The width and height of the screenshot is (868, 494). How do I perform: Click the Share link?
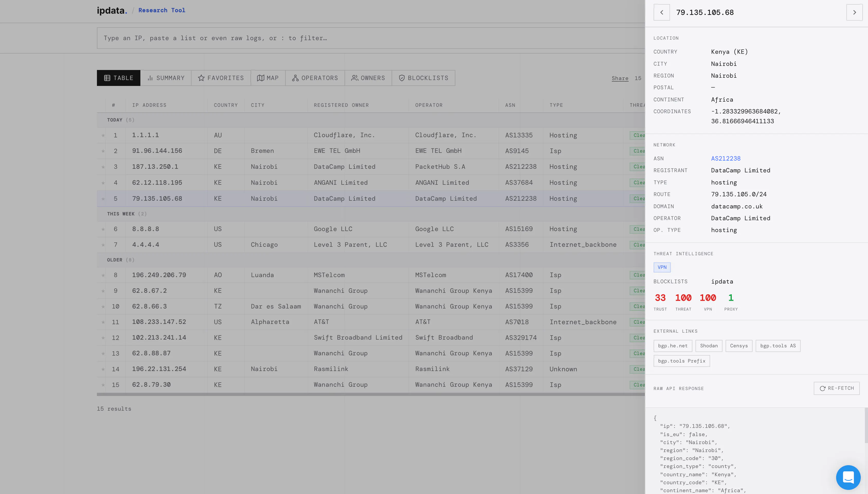(x=620, y=78)
